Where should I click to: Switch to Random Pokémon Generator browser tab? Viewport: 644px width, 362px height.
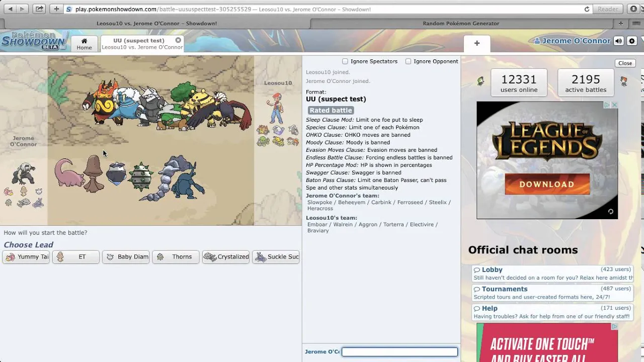click(x=461, y=23)
